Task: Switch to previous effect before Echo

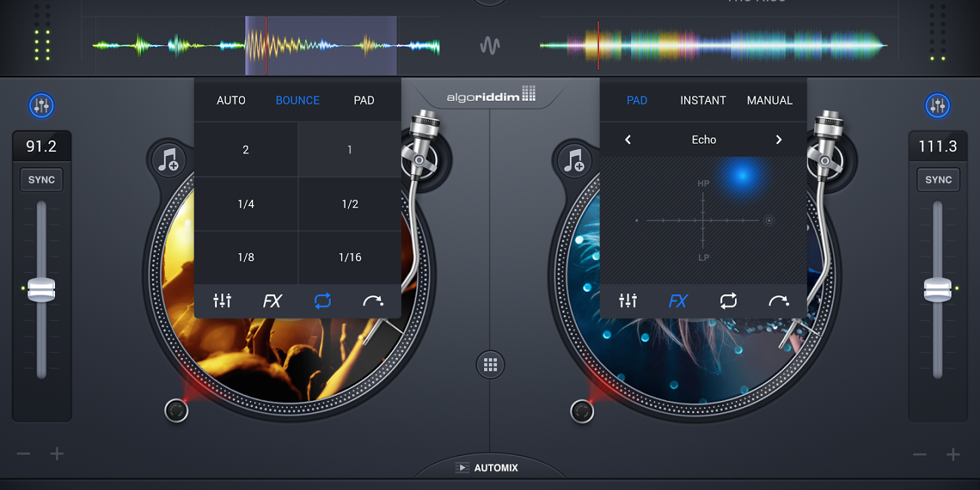Action: [627, 140]
